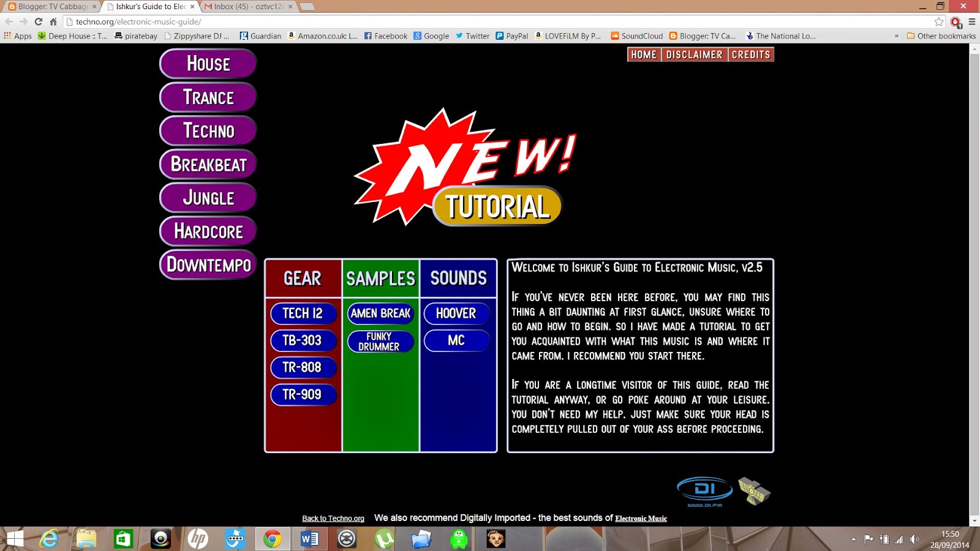Show hidden system tray icons
980x551 pixels.
(x=853, y=539)
